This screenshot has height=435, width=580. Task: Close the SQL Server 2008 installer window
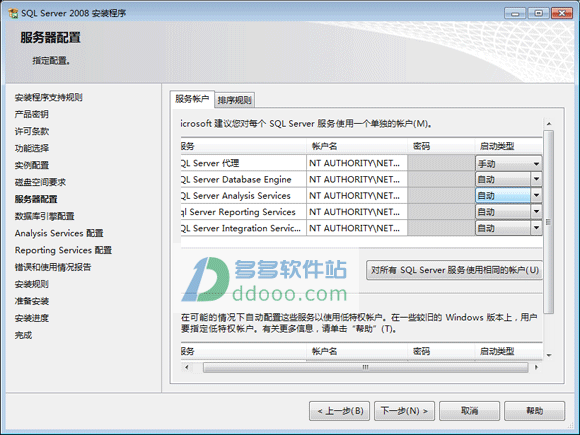coord(562,13)
